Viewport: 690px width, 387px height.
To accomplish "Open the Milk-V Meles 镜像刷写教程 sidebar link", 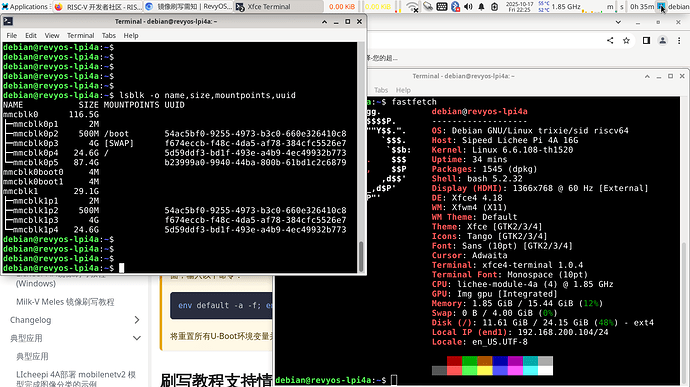I will [65, 302].
